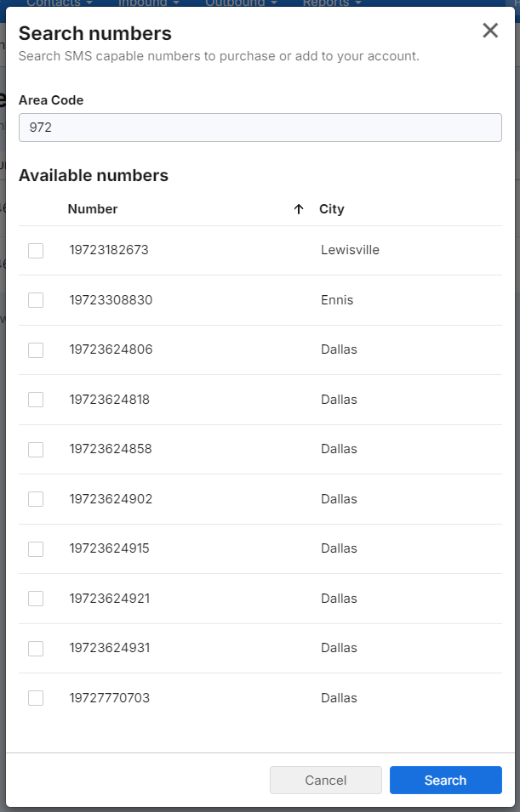520x812 pixels.
Task: Click the blue Search button
Action: click(x=446, y=780)
